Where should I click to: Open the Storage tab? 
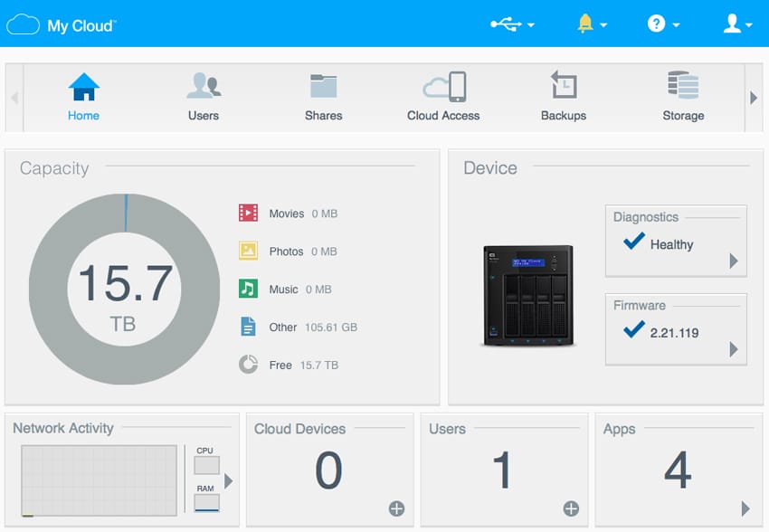tap(683, 97)
